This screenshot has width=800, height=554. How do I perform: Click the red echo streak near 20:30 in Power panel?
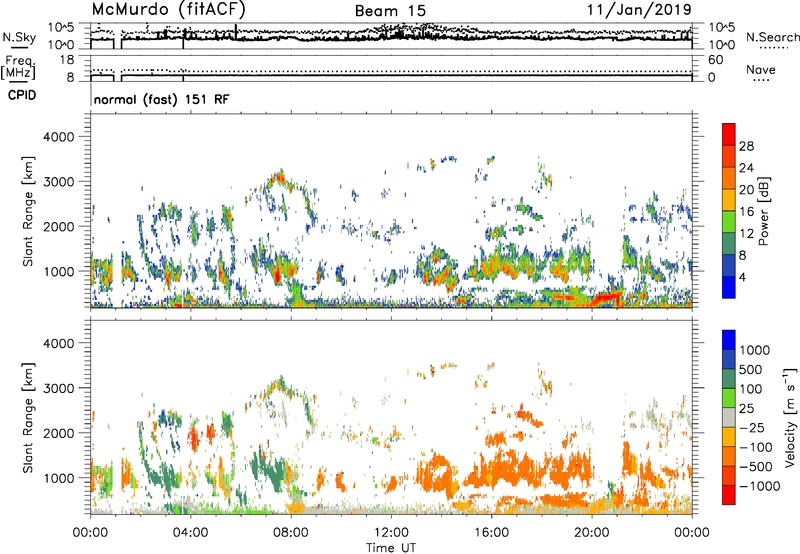[606, 297]
